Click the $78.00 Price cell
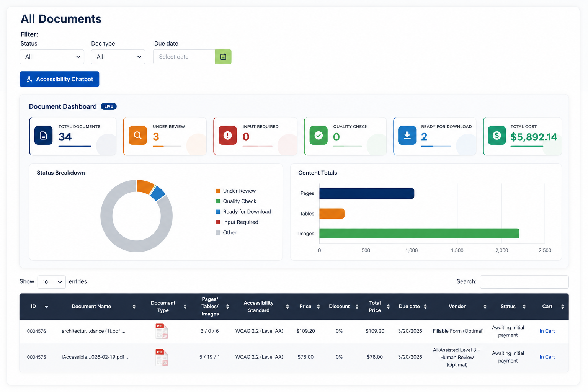Screen dimensions: 588x392 pos(305,357)
